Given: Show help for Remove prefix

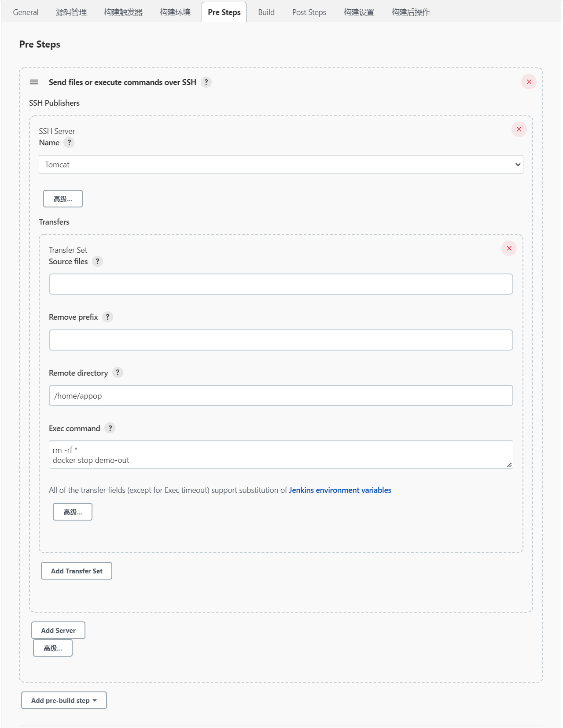Looking at the screenshot, I should click(107, 317).
